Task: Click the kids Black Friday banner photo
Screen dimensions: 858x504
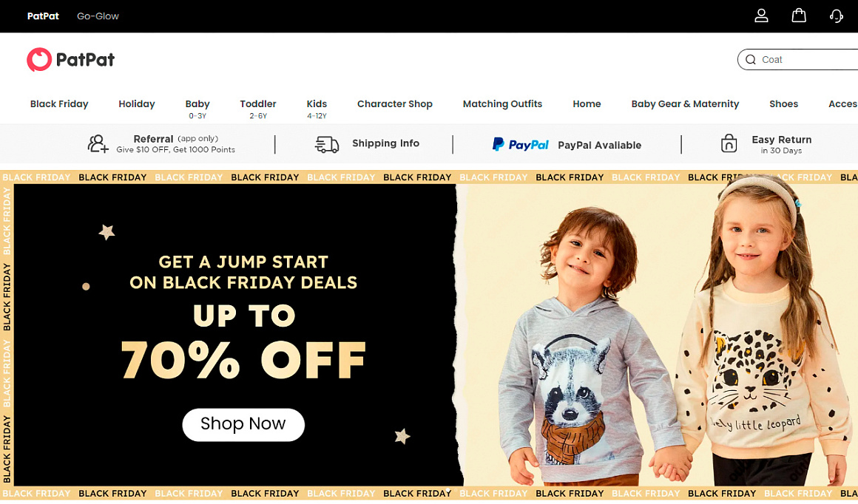Action: pyautogui.click(x=657, y=335)
